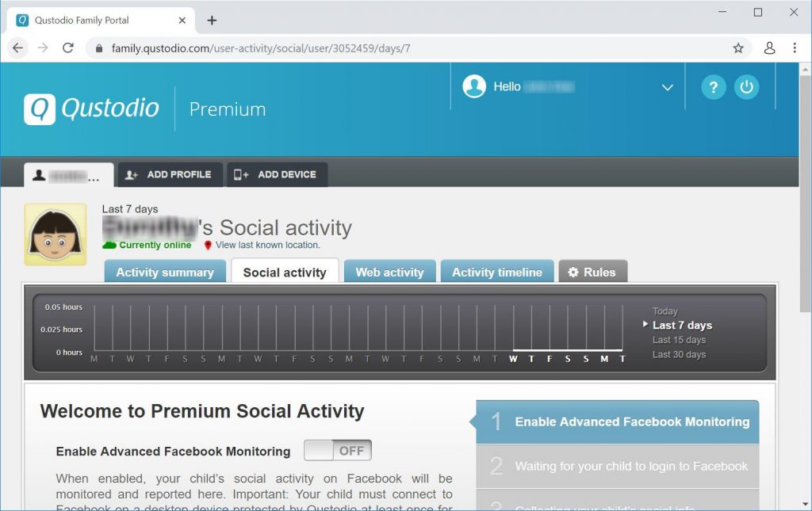Reload the page with the refresh icon

68,48
